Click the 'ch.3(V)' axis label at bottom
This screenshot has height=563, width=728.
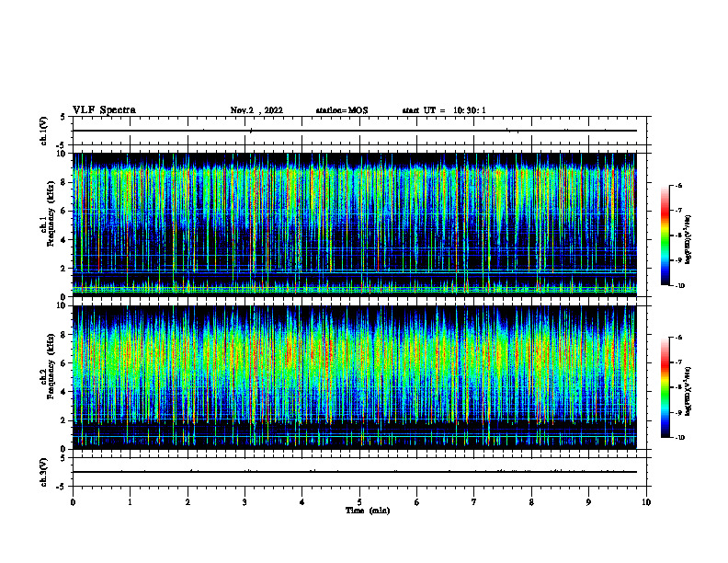point(44,472)
